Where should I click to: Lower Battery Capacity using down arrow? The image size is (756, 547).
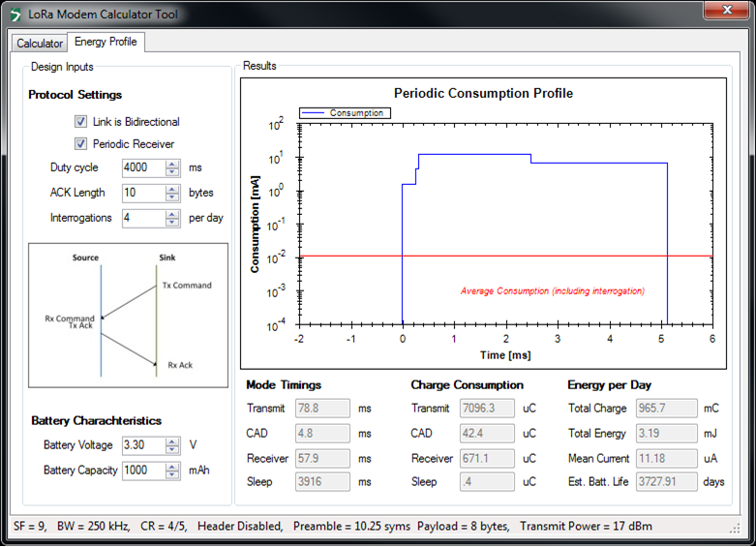tap(173, 475)
